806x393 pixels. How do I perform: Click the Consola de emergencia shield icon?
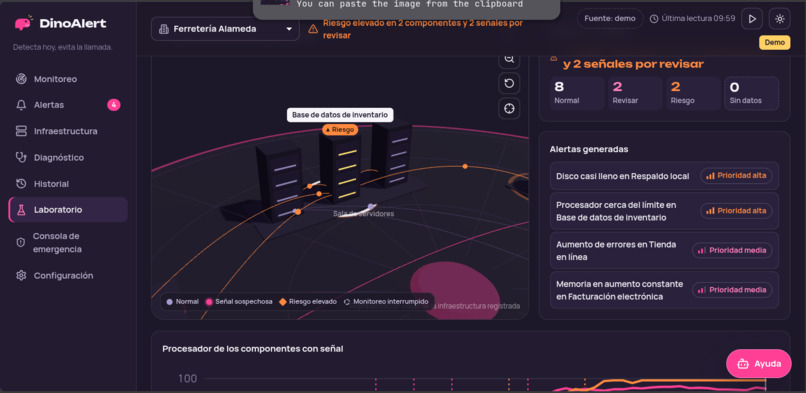point(21,242)
